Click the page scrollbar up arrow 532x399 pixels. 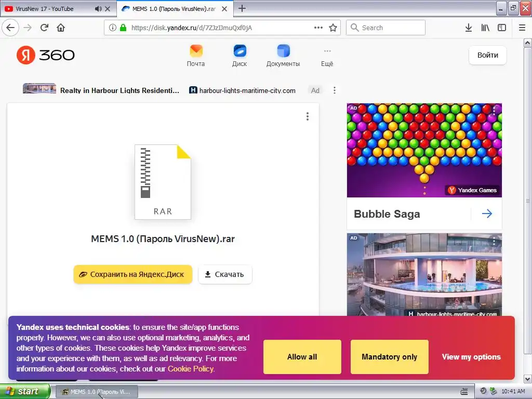[x=528, y=43]
